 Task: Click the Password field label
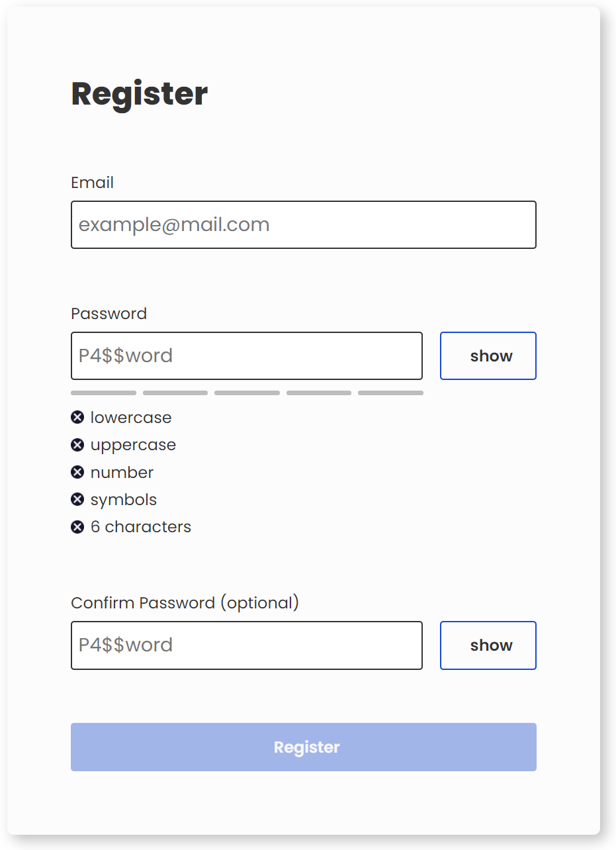[109, 314]
